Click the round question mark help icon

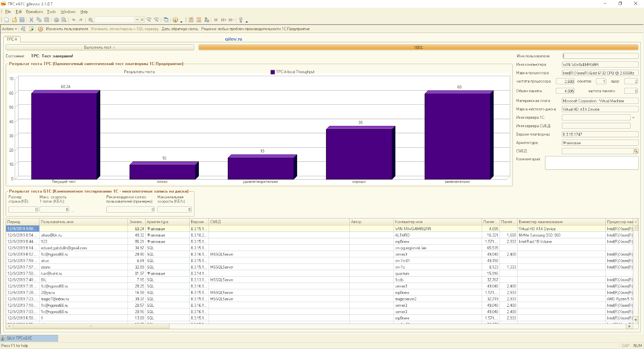click(x=41, y=29)
